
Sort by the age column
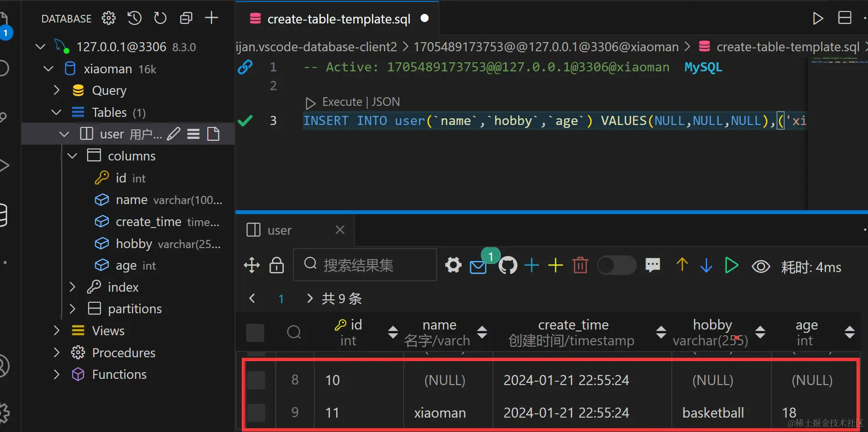click(850, 332)
